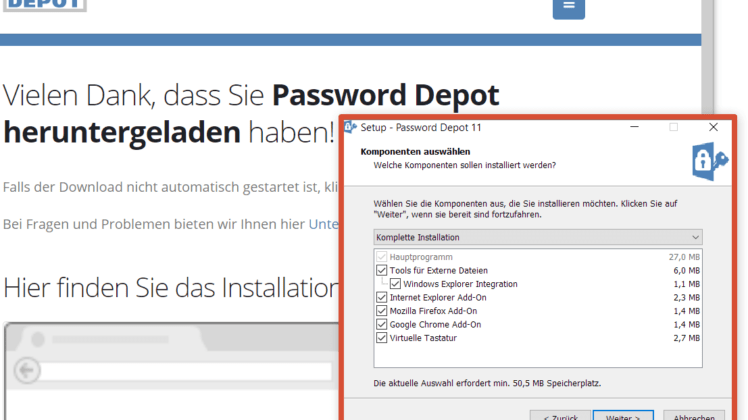This screenshot has height=420, width=748.
Task: Uncheck Tools für Externe Dateien
Action: [382, 270]
